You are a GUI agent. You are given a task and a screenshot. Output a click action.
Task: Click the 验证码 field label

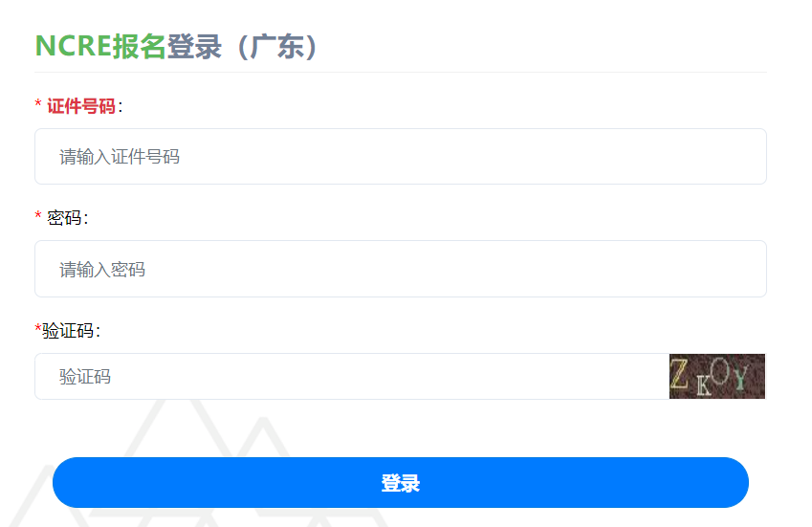pyautogui.click(x=69, y=331)
